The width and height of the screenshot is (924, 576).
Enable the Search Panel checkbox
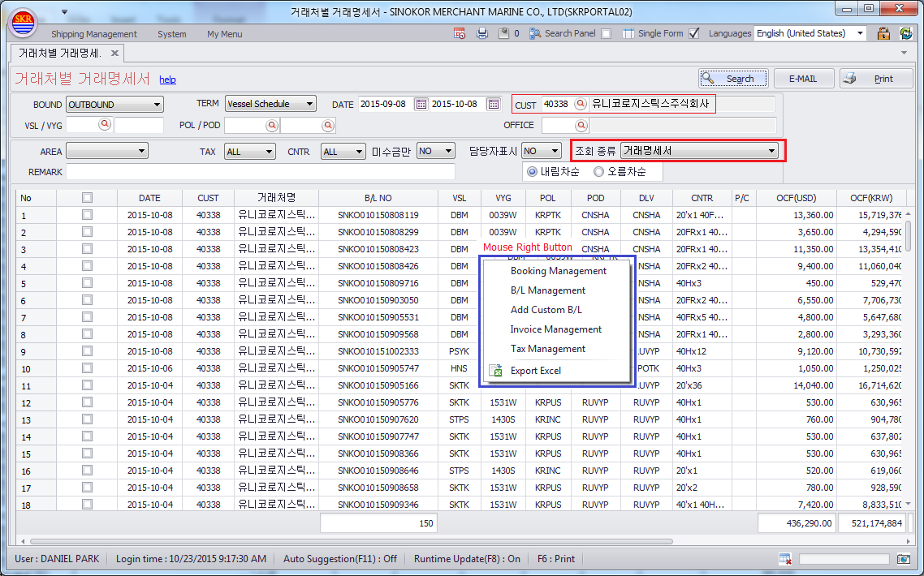606,34
